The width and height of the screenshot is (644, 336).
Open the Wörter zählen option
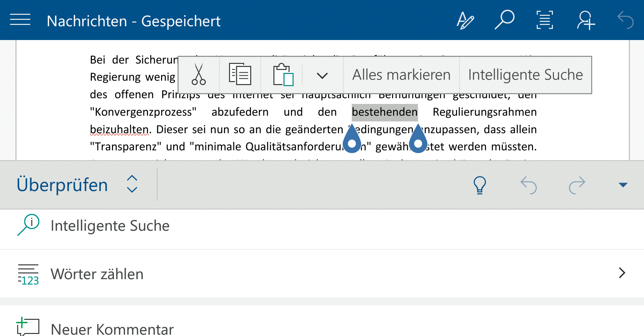pos(97,274)
